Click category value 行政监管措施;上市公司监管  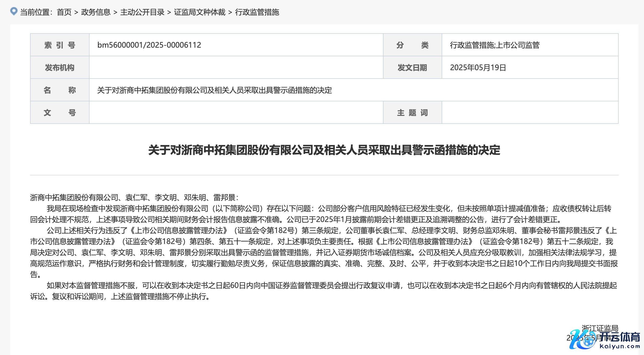(495, 45)
